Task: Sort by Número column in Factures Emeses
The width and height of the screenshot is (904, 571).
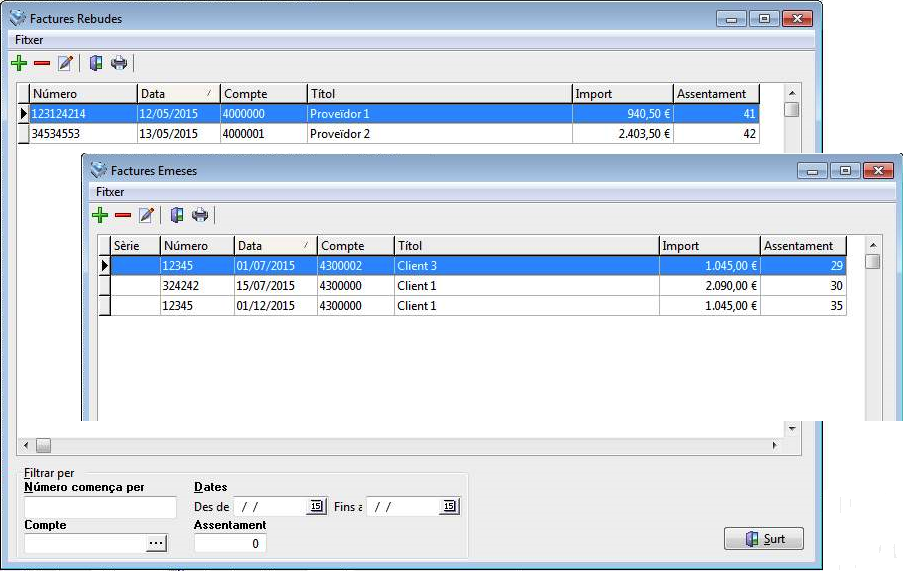Action: pyautogui.click(x=197, y=246)
